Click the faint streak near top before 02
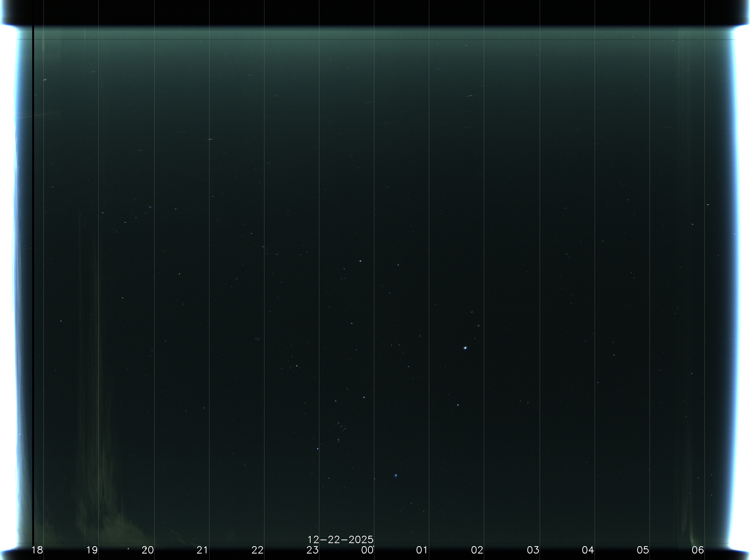 (470, 96)
